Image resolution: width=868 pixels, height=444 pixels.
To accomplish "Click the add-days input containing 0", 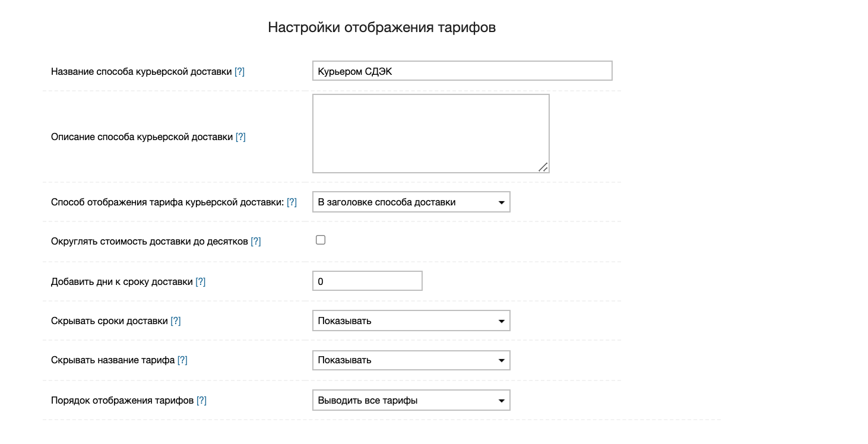I will tap(367, 281).
